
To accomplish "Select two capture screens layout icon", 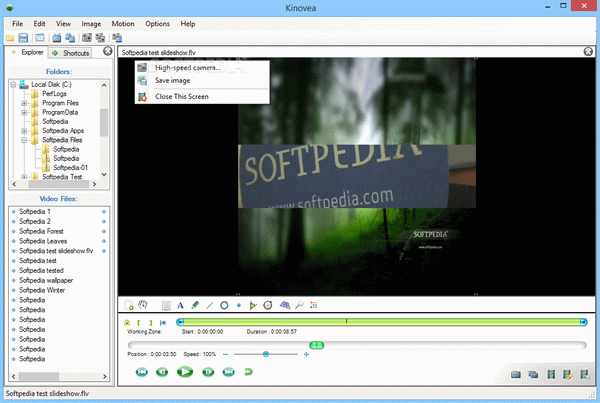I will pos(100,38).
